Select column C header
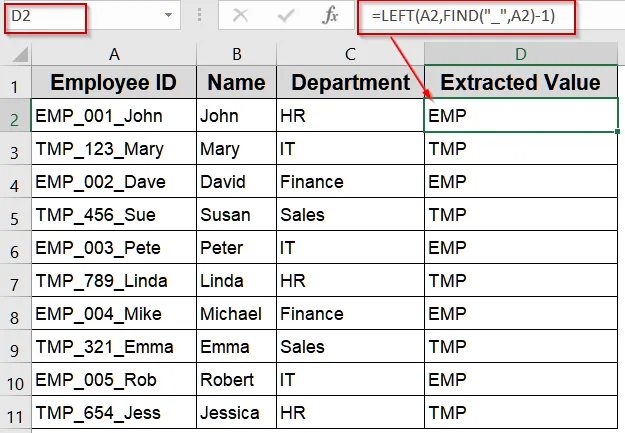 coord(350,54)
